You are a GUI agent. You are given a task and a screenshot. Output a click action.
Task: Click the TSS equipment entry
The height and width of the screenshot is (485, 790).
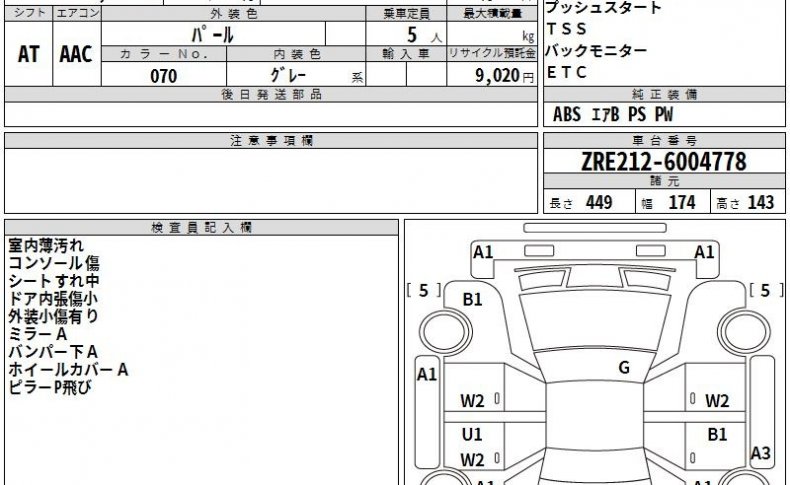(x=567, y=29)
